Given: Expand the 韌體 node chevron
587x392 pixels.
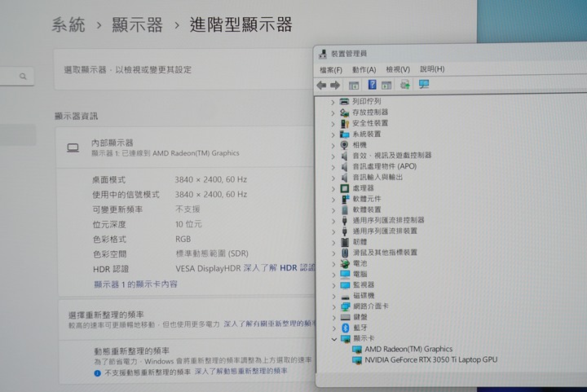Looking at the screenshot, I should click(333, 242).
